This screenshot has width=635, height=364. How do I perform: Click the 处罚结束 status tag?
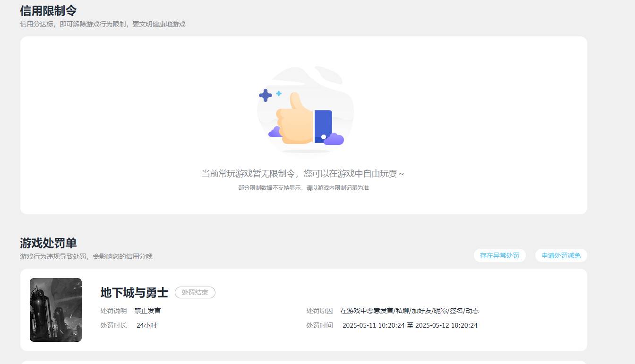coord(195,292)
